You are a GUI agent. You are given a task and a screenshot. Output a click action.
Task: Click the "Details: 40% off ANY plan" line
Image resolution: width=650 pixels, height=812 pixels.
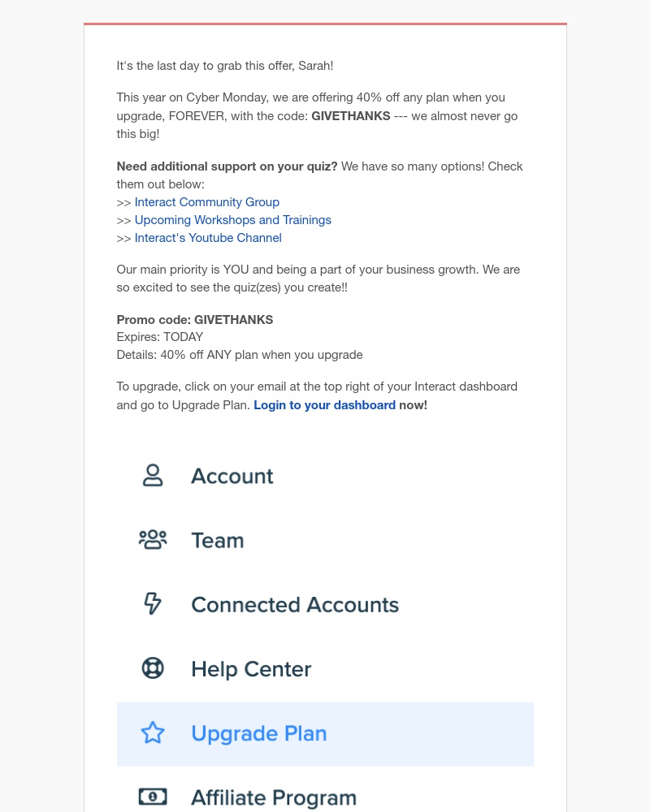240,355
